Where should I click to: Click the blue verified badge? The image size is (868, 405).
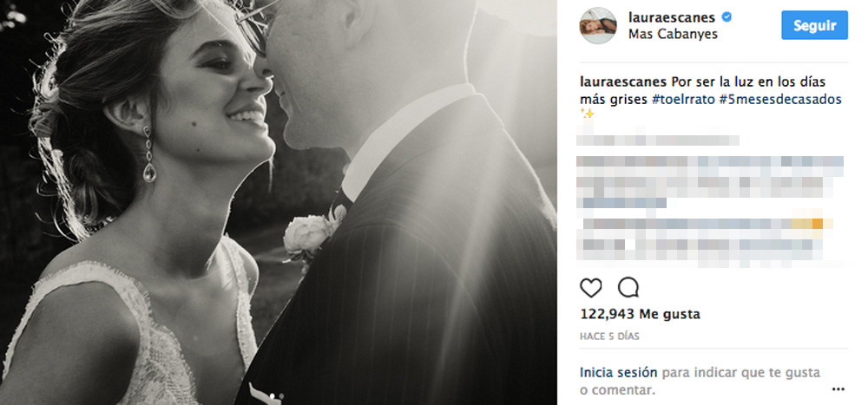click(x=727, y=17)
